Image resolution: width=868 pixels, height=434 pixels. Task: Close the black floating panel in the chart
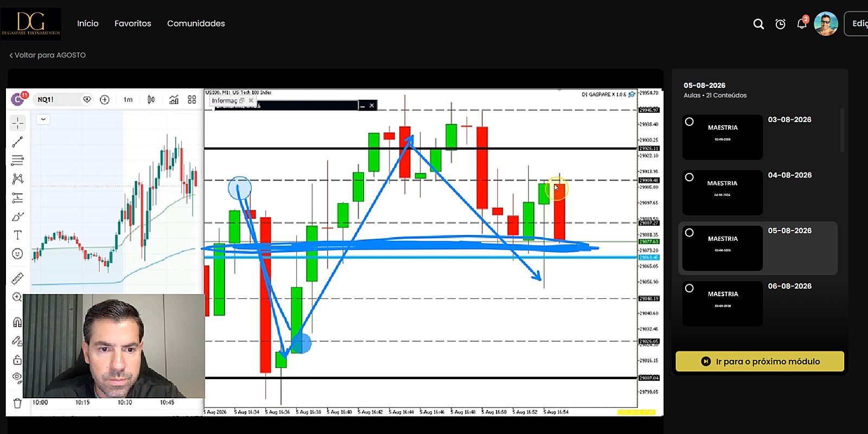372,106
